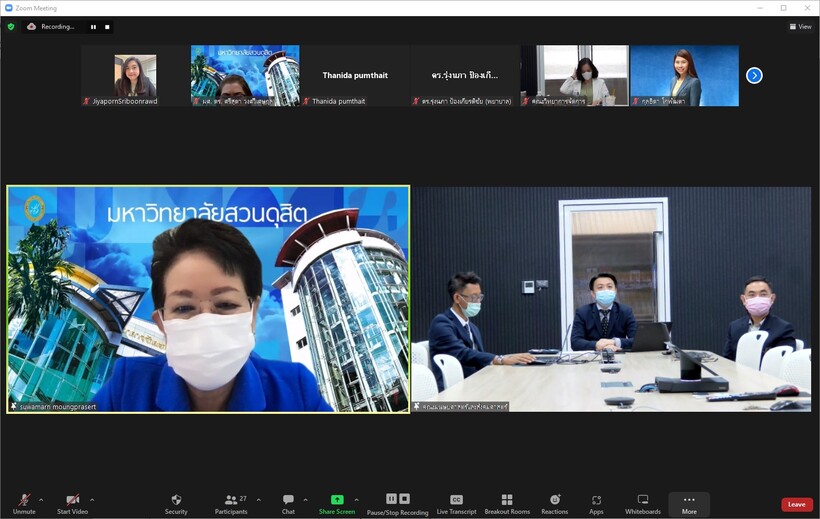Image resolution: width=820 pixels, height=519 pixels.
Task: Stop recording from bottom toolbar
Action: (405, 499)
